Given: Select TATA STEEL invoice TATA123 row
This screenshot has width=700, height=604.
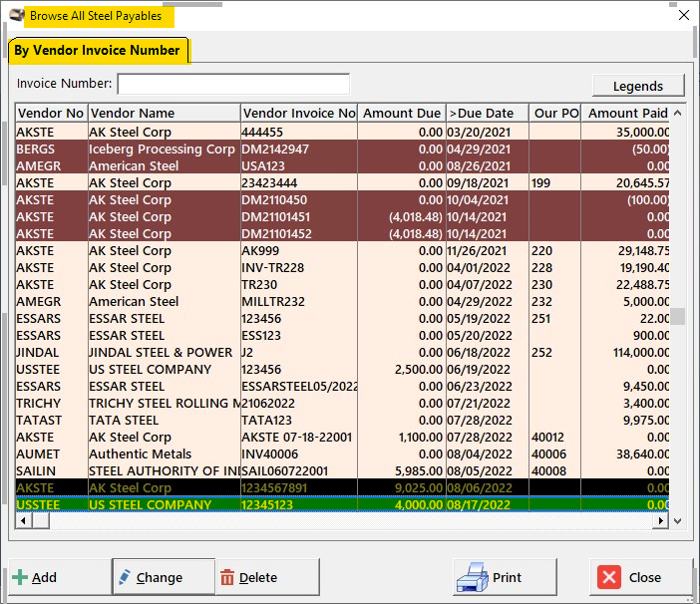Looking at the screenshot, I should click(342, 421).
